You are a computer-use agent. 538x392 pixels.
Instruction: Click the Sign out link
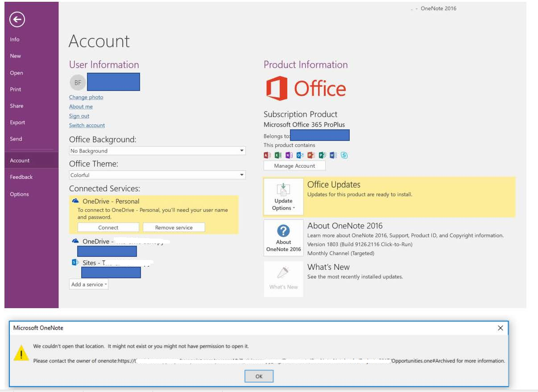click(79, 116)
